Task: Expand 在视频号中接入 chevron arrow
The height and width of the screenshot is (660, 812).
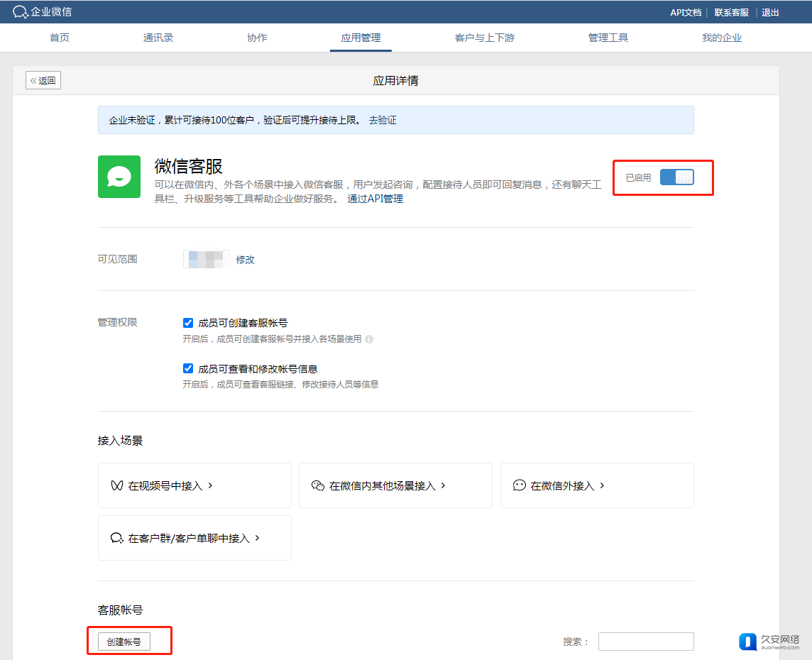Action: 210,485
